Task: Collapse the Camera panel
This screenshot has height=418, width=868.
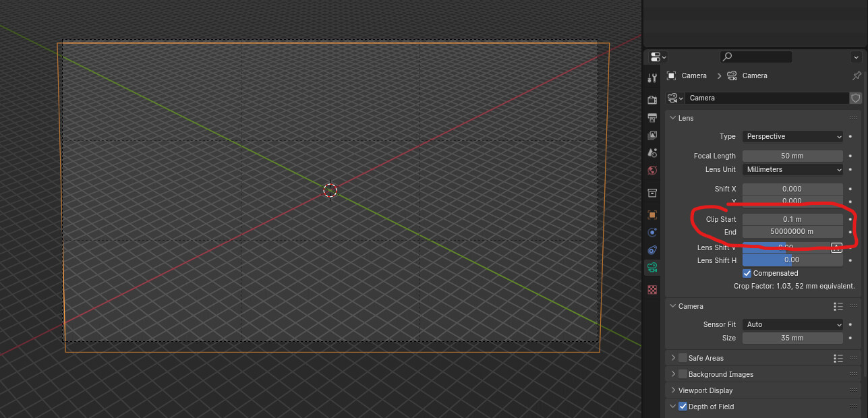Action: (672, 306)
